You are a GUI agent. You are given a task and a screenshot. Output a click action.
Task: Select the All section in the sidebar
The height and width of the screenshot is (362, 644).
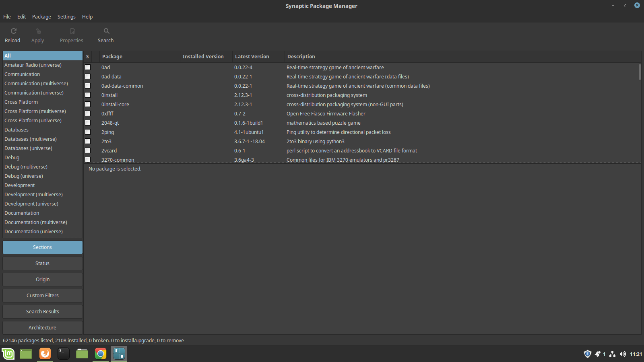[x=43, y=56]
